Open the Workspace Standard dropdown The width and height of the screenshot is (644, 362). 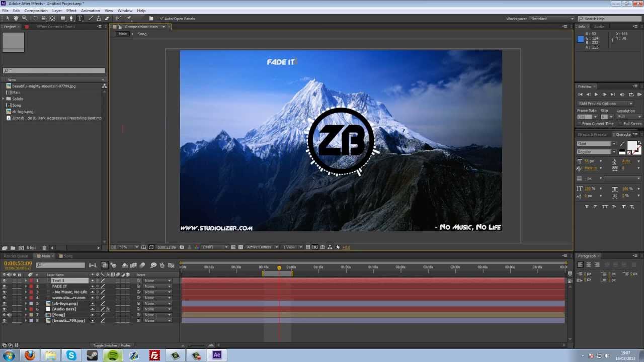[552, 19]
